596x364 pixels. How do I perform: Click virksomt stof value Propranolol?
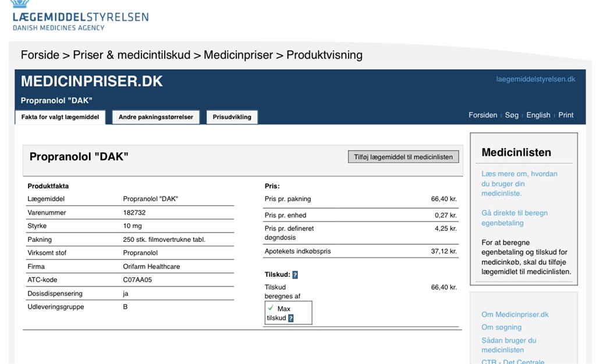pos(140,253)
